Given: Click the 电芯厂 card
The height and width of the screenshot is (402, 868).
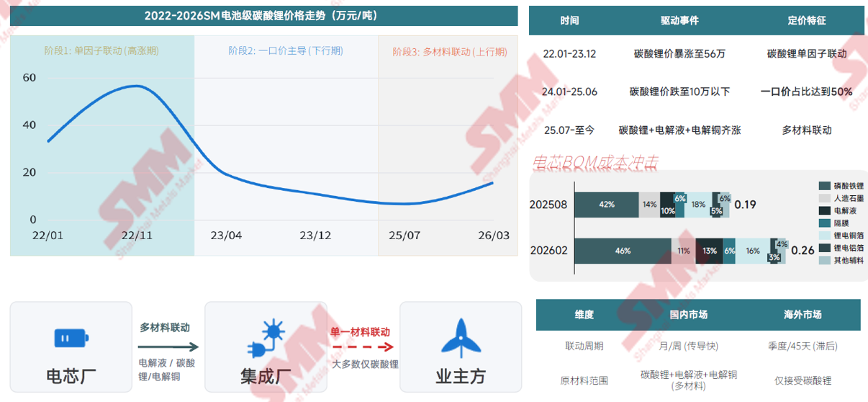Looking at the screenshot, I should tap(71, 347).
